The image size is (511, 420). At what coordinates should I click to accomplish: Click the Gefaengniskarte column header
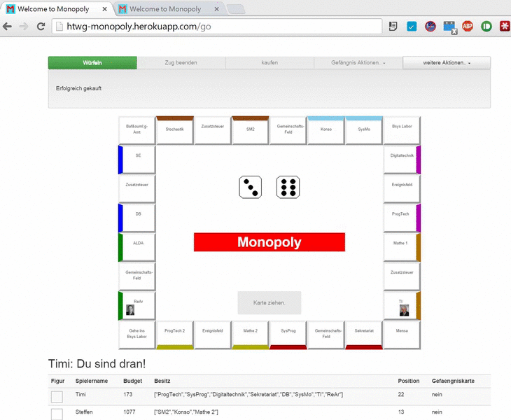(453, 381)
